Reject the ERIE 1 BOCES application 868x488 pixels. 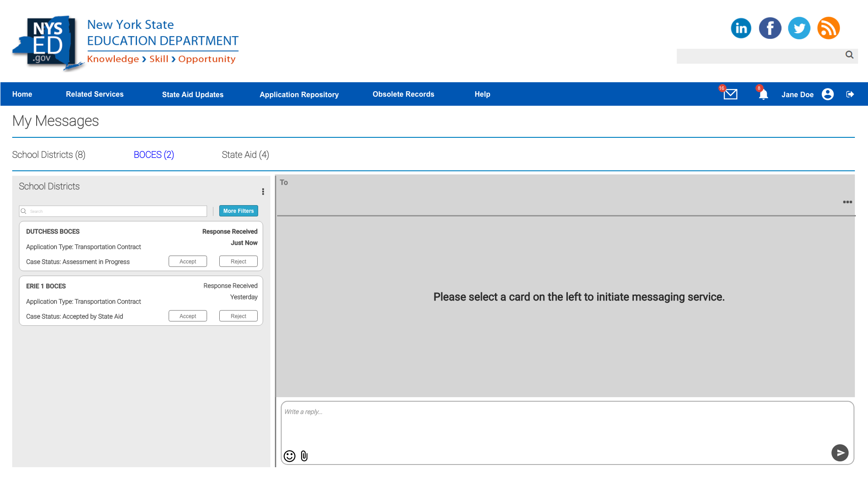pyautogui.click(x=238, y=316)
